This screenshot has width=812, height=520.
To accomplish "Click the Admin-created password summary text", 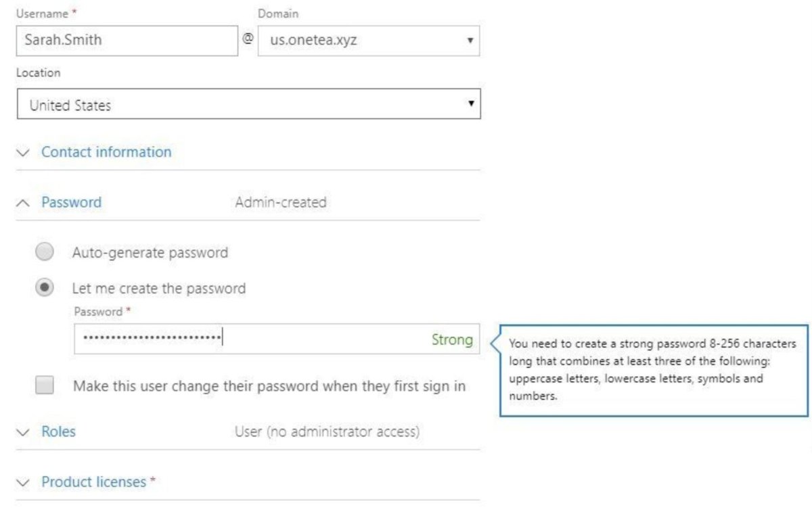I will 280,202.
